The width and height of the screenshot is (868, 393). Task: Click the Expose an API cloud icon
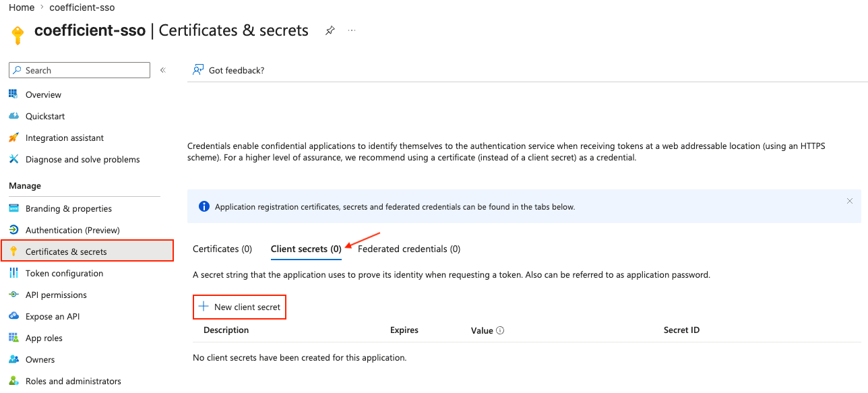tap(13, 316)
